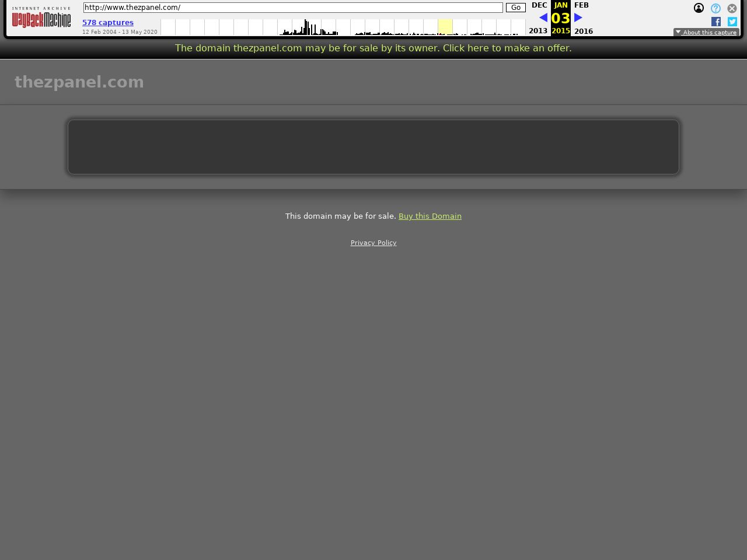Open the user account icon
This screenshot has height=560, width=747.
tap(699, 8)
